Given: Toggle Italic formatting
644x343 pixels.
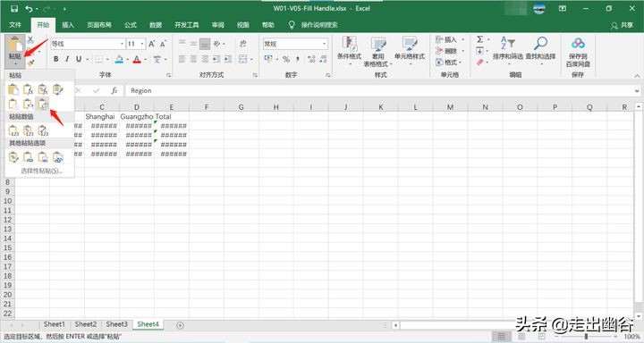Looking at the screenshot, I should click(x=67, y=59).
